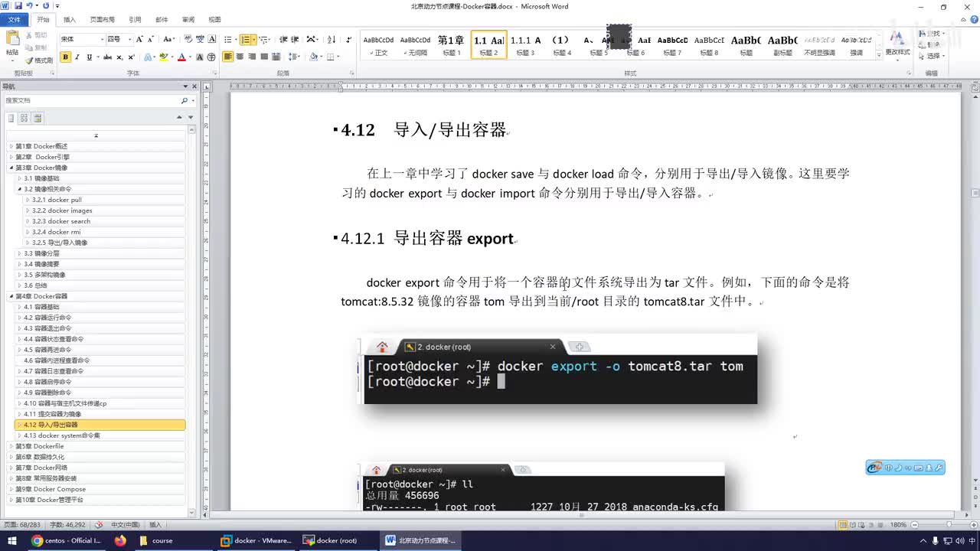The width and height of the screenshot is (980, 551).
Task: Apply the 标题 3 heading style
Action: 525,46
